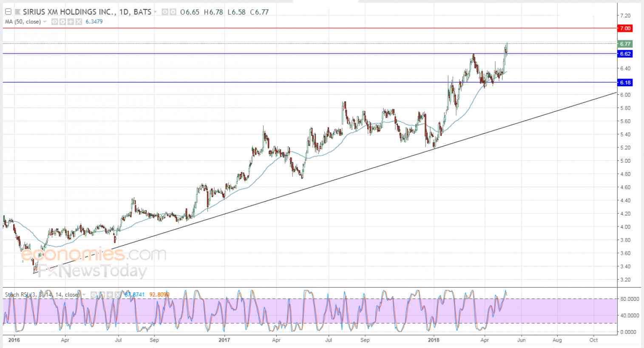Click the close value C6.77 in the header
This screenshot has width=644, height=348.
click(259, 12)
